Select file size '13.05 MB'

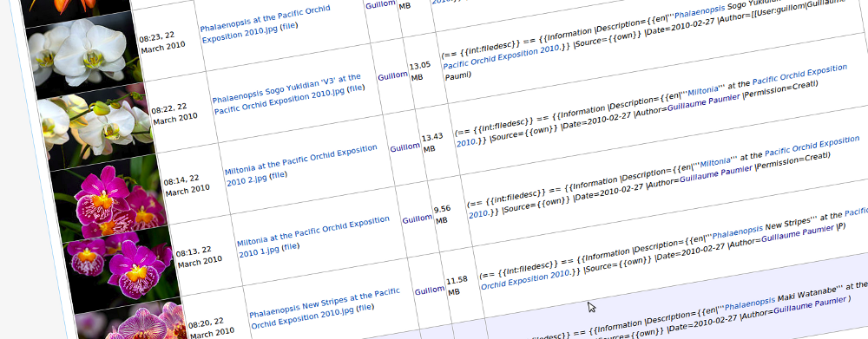click(419, 71)
